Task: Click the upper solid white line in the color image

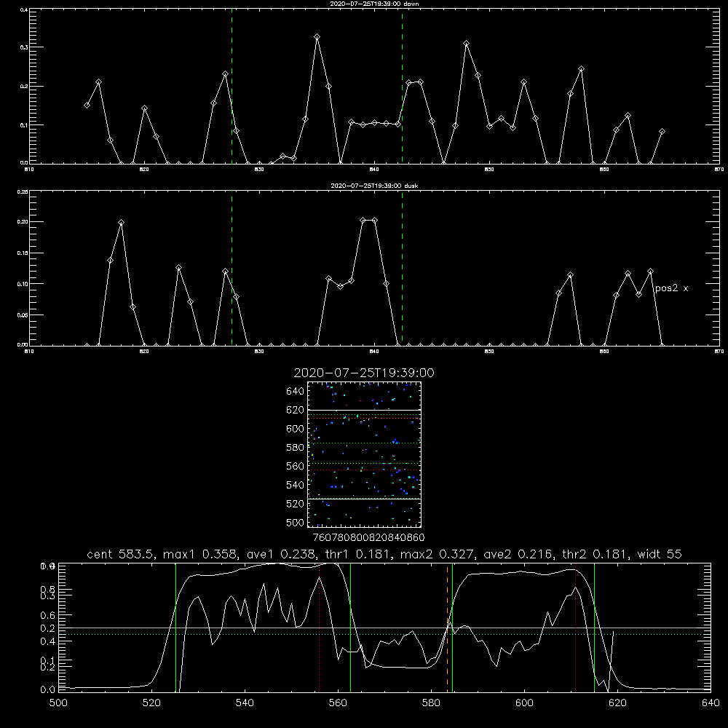Action: click(x=364, y=411)
